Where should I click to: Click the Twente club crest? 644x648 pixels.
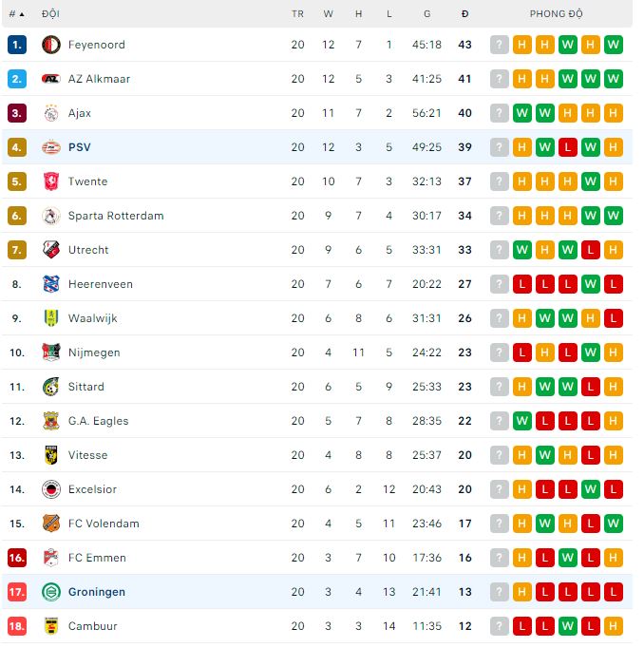click(x=51, y=181)
